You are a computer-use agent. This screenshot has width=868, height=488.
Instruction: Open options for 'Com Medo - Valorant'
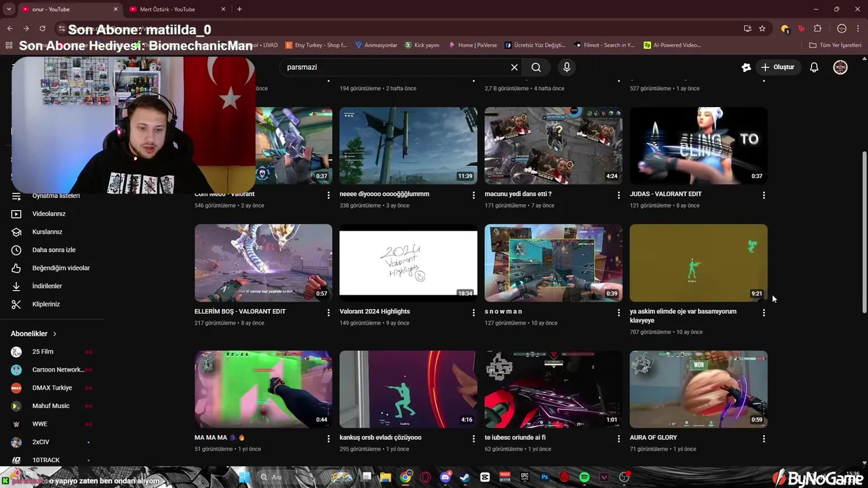click(328, 195)
